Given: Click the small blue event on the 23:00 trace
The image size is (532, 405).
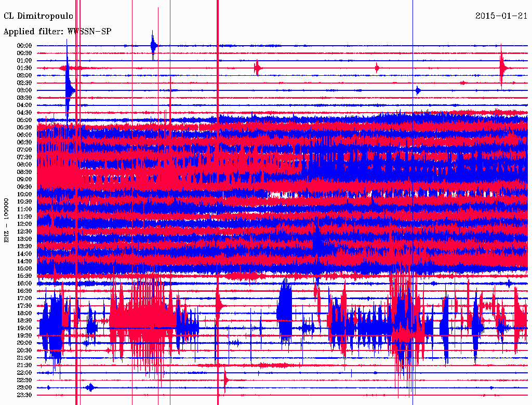Looking at the screenshot, I should pos(90,387).
